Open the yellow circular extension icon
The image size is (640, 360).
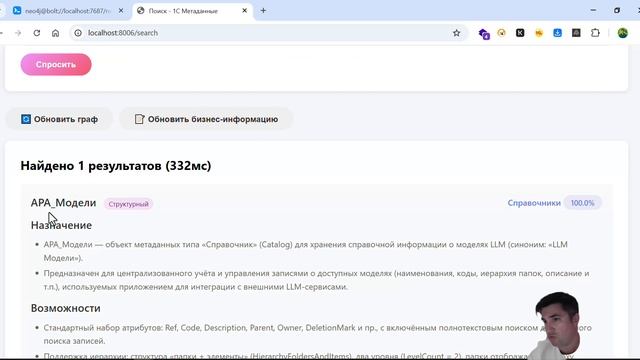tap(501, 33)
